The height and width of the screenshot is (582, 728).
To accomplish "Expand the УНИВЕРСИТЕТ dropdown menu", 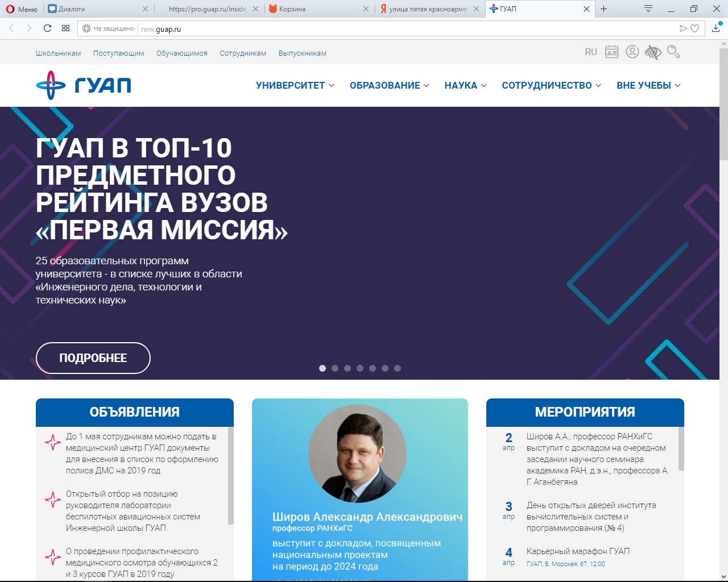I will (x=295, y=85).
